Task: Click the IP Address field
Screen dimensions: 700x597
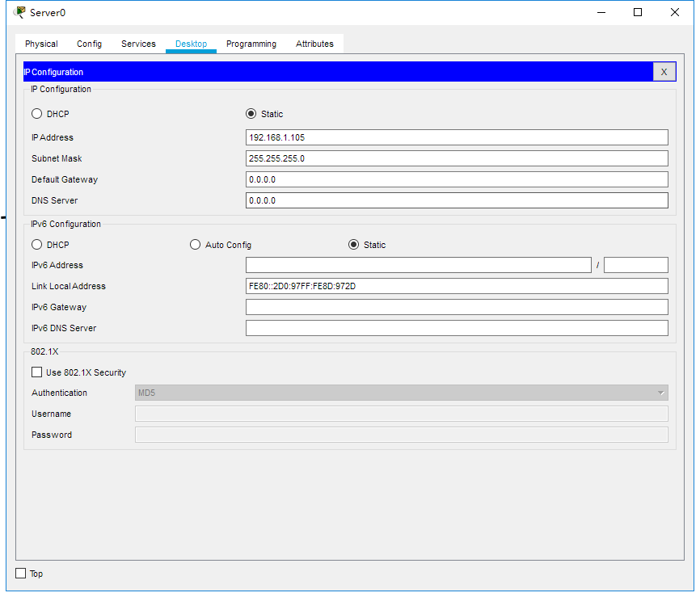Action: (457, 137)
